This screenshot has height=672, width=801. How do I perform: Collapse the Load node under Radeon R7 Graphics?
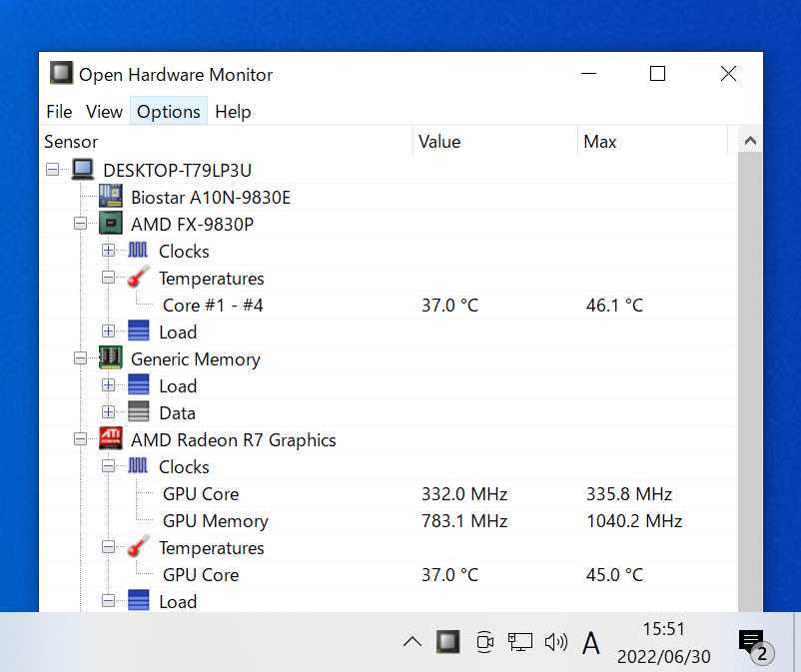(x=108, y=600)
